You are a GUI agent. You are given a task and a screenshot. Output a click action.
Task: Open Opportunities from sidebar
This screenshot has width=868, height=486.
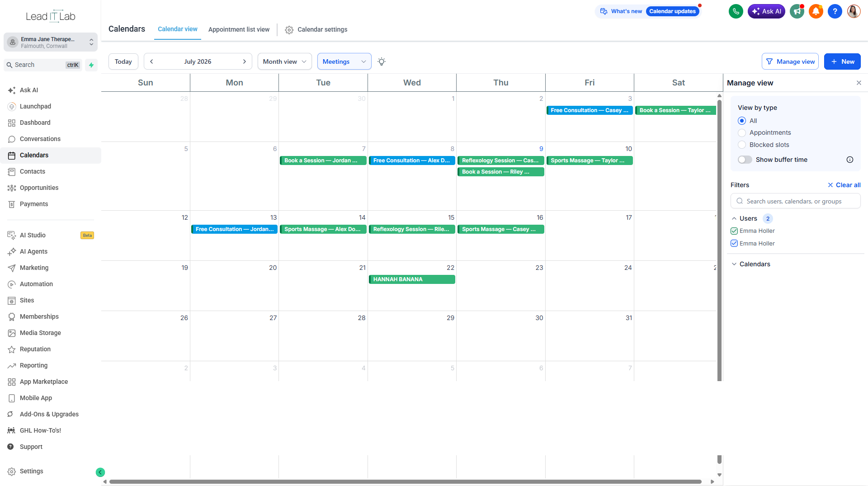(x=50, y=188)
